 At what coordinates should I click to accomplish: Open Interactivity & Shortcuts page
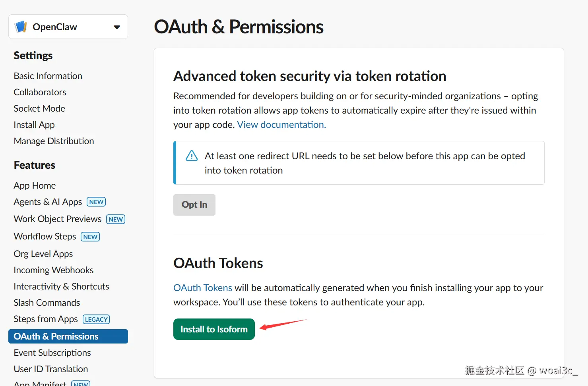click(x=62, y=286)
